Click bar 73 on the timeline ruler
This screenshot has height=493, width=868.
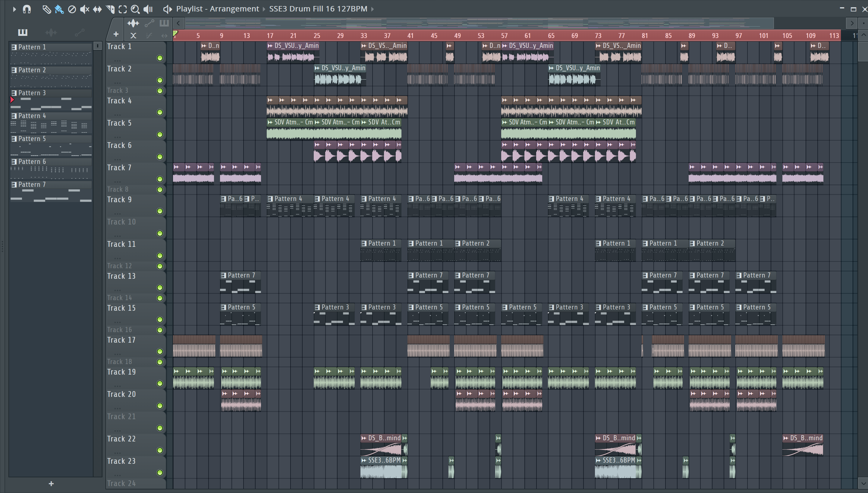(x=598, y=36)
